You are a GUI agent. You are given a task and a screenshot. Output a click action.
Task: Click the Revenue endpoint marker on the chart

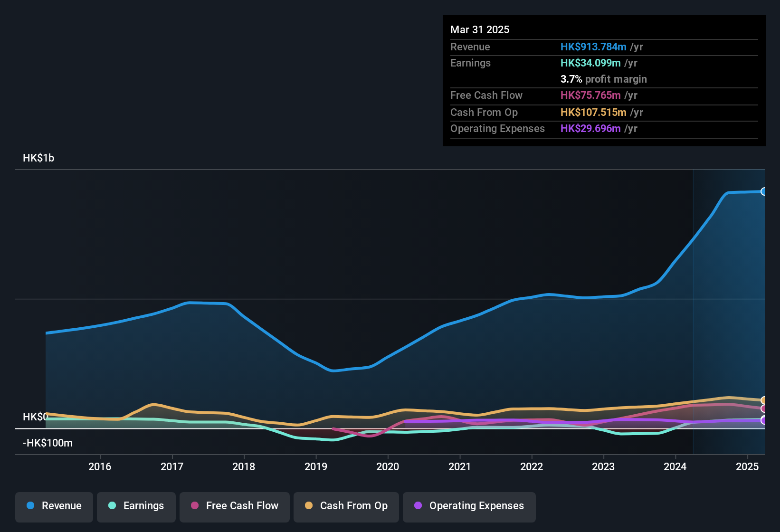pyautogui.click(x=764, y=191)
